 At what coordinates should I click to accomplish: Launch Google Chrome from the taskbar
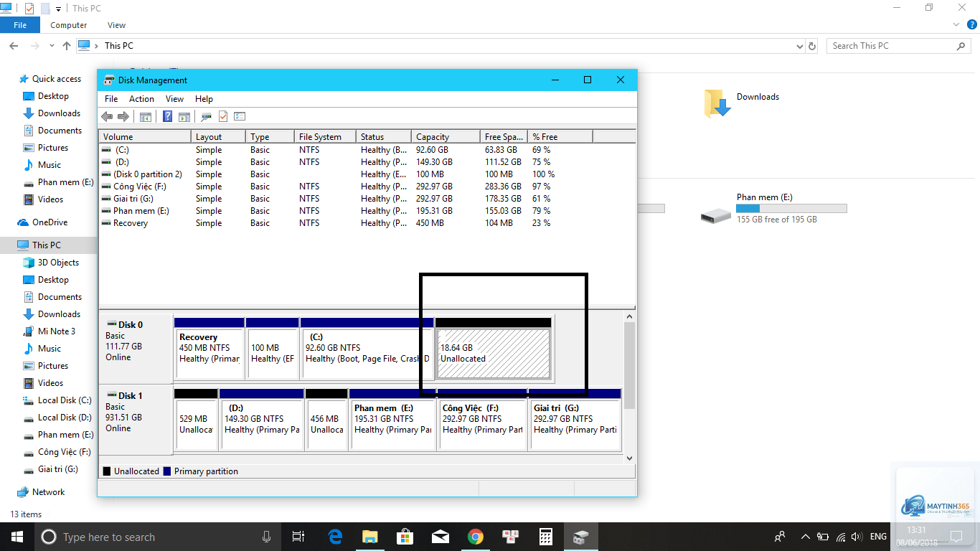(x=476, y=537)
